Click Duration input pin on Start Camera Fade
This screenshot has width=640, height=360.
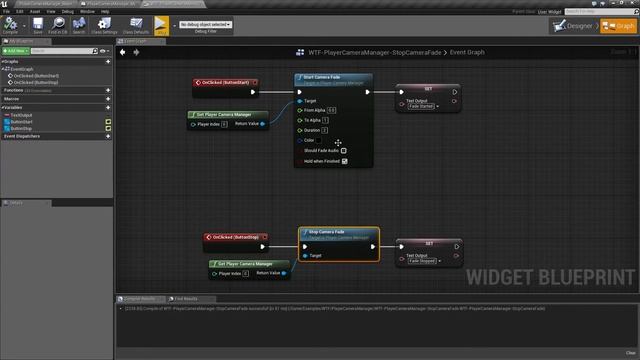(300, 130)
